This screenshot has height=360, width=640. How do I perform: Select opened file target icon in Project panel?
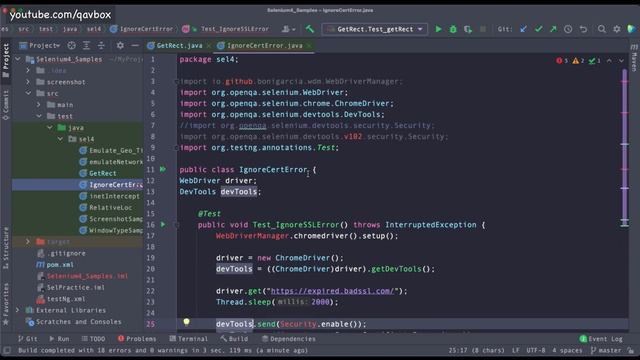tap(71, 46)
